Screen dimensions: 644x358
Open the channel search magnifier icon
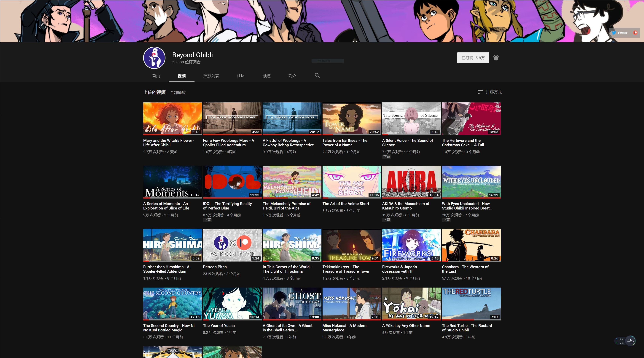click(317, 75)
